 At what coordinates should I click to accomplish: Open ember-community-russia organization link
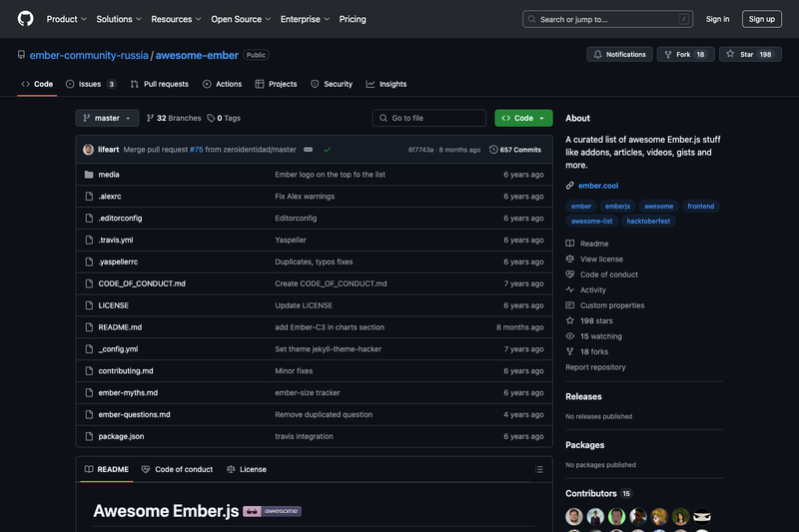[89, 55]
